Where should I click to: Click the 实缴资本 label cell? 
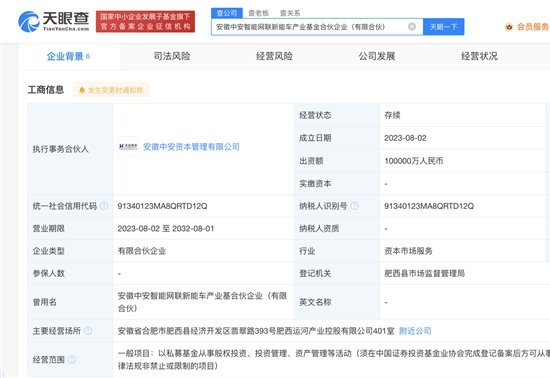(x=337, y=183)
